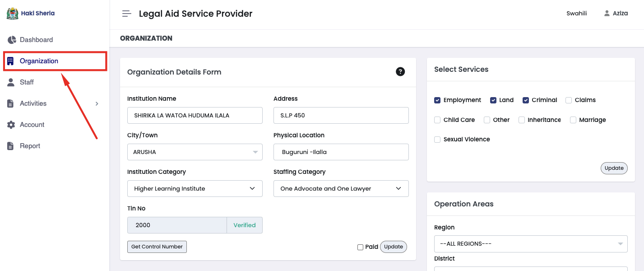Click the hamburger menu toggle icon
This screenshot has height=271, width=644.
127,14
